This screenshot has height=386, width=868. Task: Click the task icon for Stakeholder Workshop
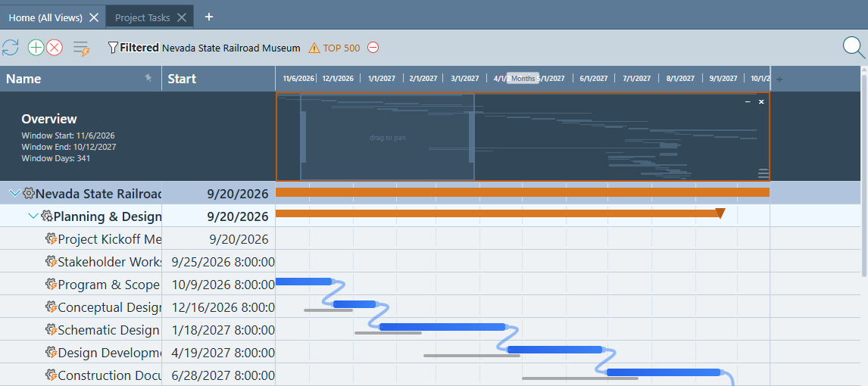click(x=52, y=262)
